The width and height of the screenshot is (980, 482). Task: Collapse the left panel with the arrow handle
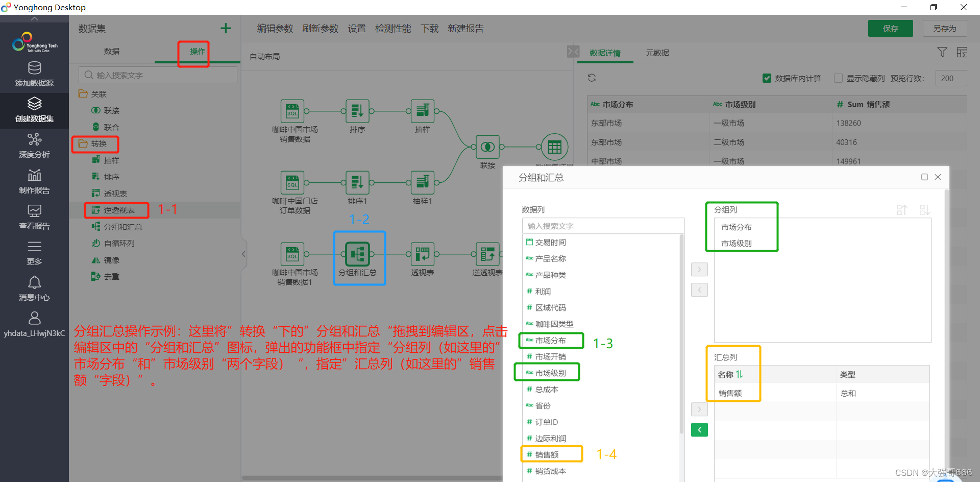click(243, 254)
